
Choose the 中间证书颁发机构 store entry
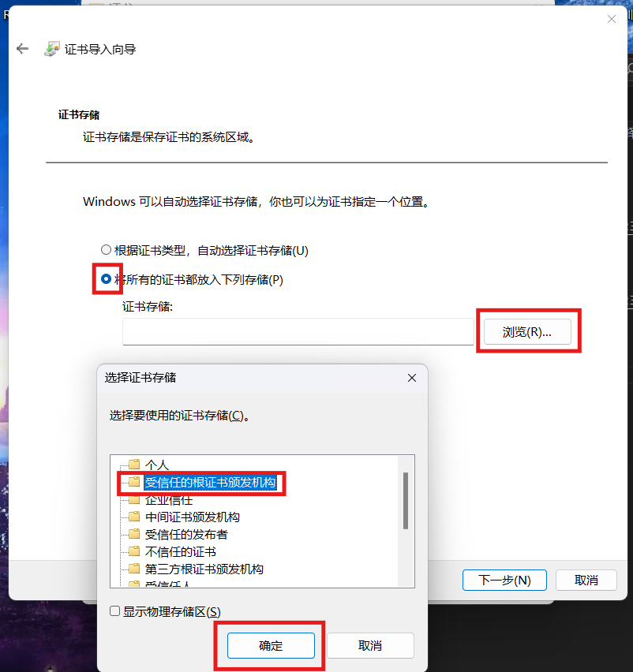coord(192,517)
